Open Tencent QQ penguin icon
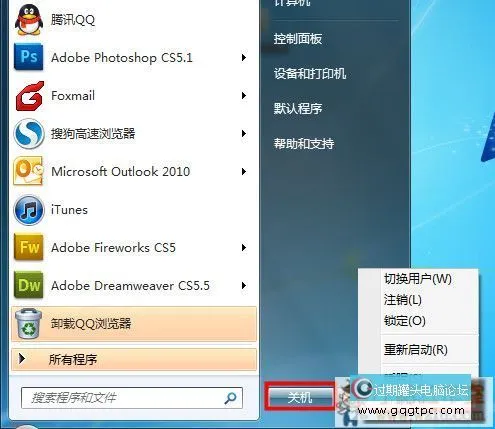Viewport: 495px width, 429px height. pyautogui.click(x=29, y=20)
